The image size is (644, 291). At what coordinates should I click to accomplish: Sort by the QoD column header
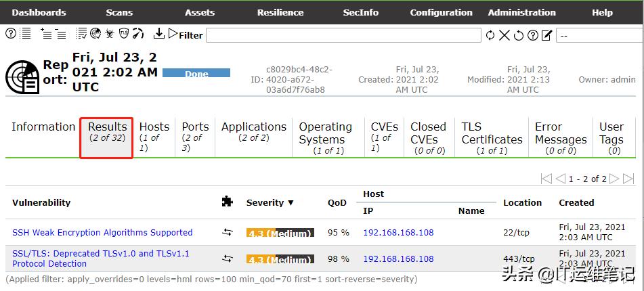pos(337,202)
